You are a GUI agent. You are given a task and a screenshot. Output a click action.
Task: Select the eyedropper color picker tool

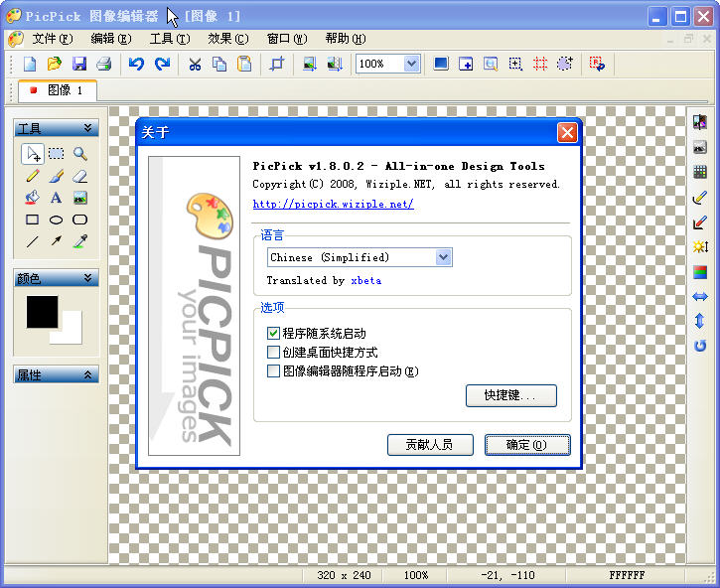point(80,241)
